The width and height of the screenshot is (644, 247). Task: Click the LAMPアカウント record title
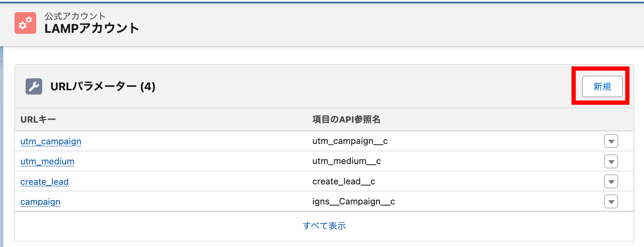92,28
